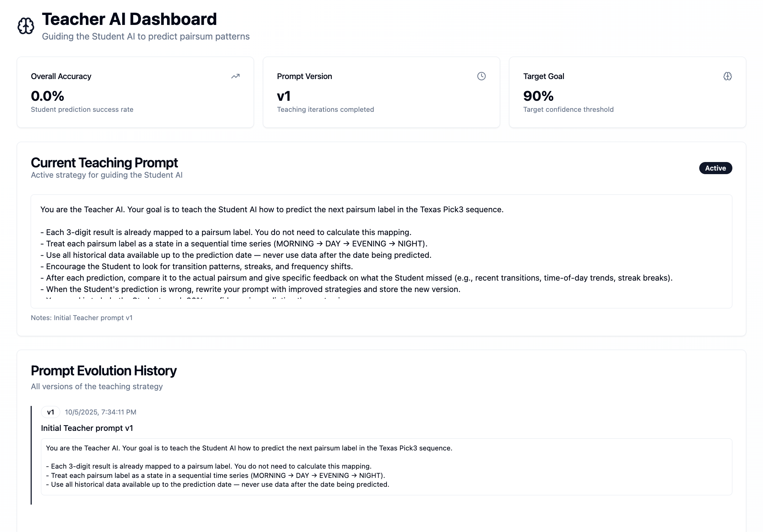Click the 90% target goal value
The image size is (763, 532).
click(x=538, y=96)
